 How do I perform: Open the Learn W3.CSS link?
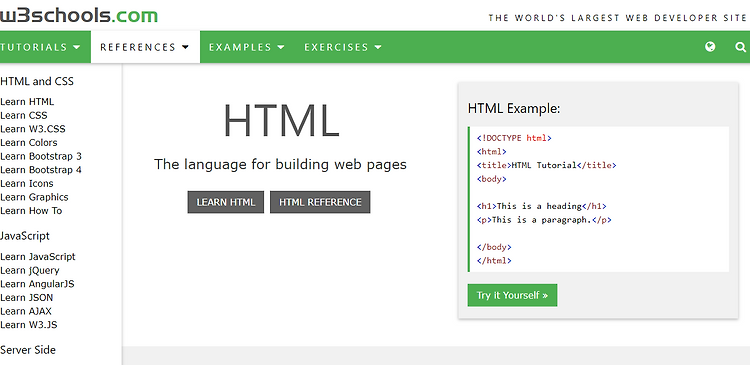(33, 129)
